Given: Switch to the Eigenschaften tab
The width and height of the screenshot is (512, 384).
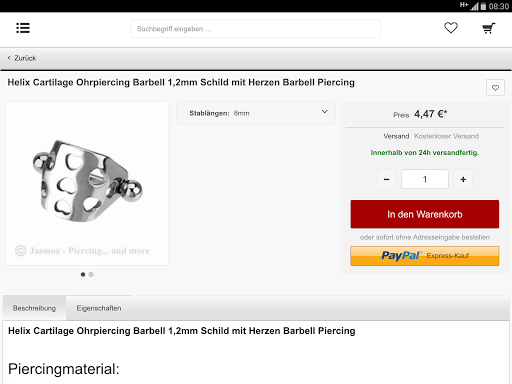Looking at the screenshot, I should click(99, 308).
